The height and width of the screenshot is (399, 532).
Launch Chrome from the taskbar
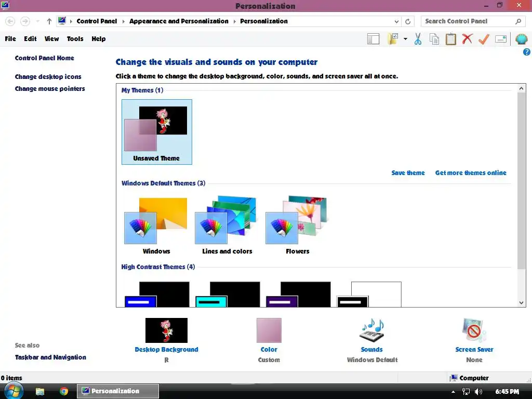point(63,391)
